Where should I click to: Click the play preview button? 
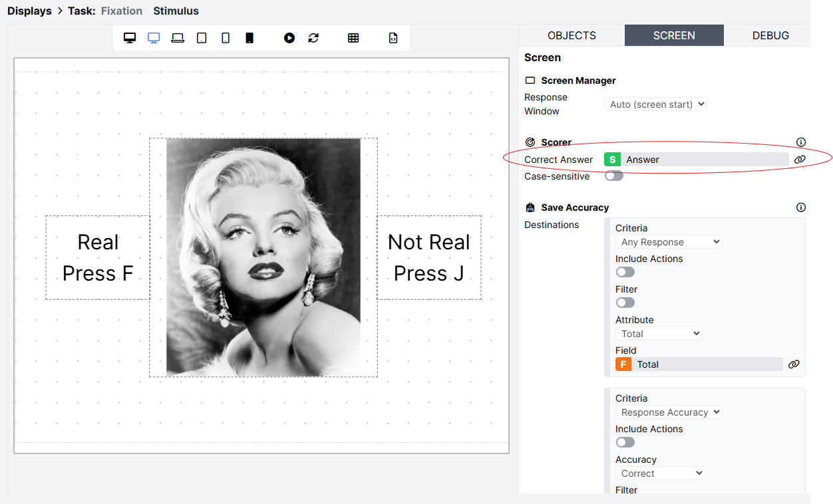(x=289, y=38)
